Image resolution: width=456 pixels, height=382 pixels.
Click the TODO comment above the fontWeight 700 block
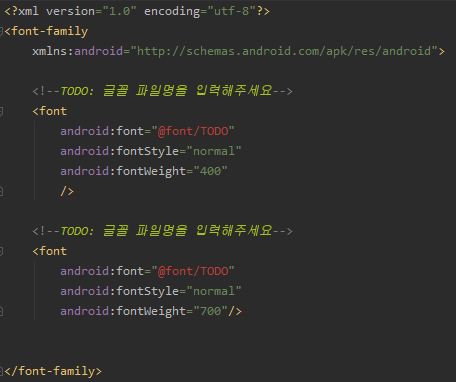162,231
